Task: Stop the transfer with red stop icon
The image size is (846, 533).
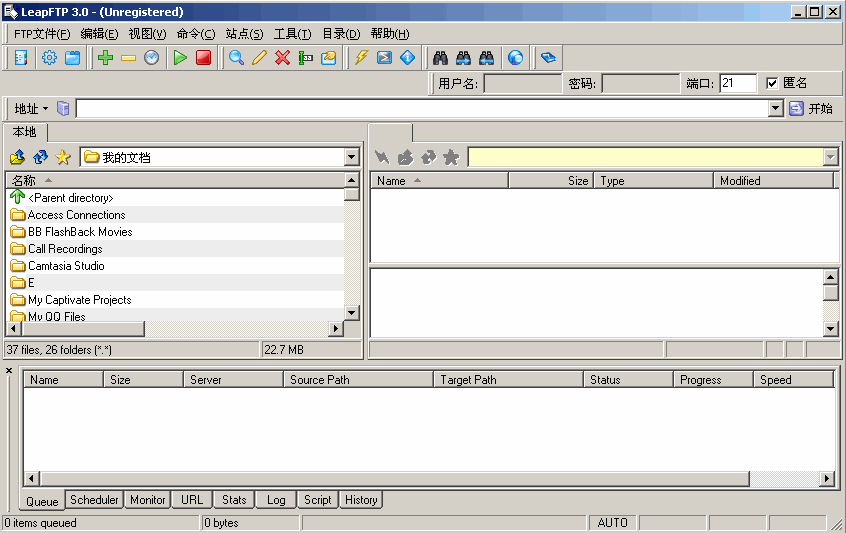Action: [203, 58]
